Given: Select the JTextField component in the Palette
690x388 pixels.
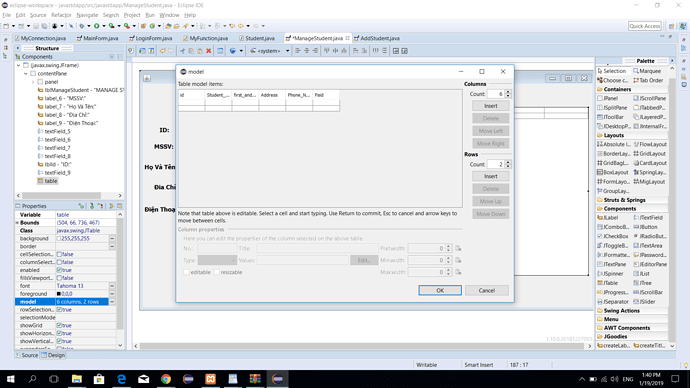Looking at the screenshot, I should click(x=648, y=218).
